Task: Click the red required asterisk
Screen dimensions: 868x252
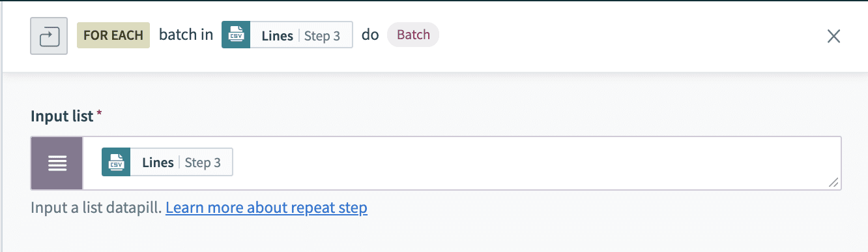Action: [x=99, y=114]
